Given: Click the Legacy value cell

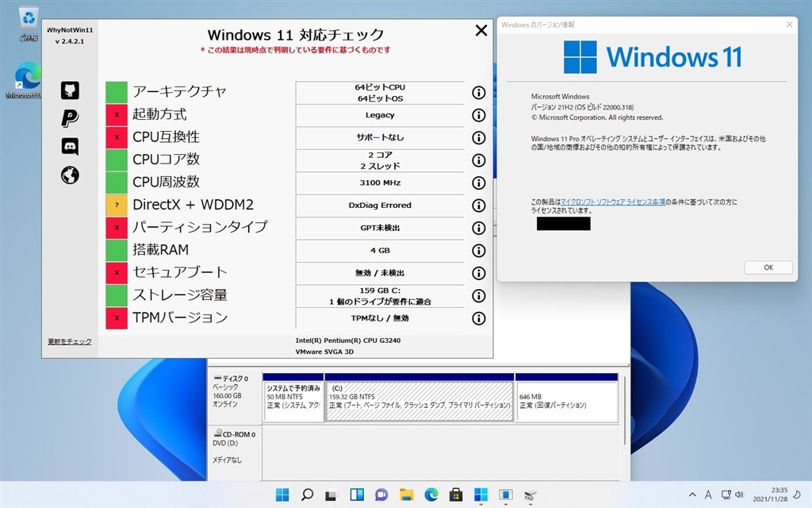Looking at the screenshot, I should (380, 115).
